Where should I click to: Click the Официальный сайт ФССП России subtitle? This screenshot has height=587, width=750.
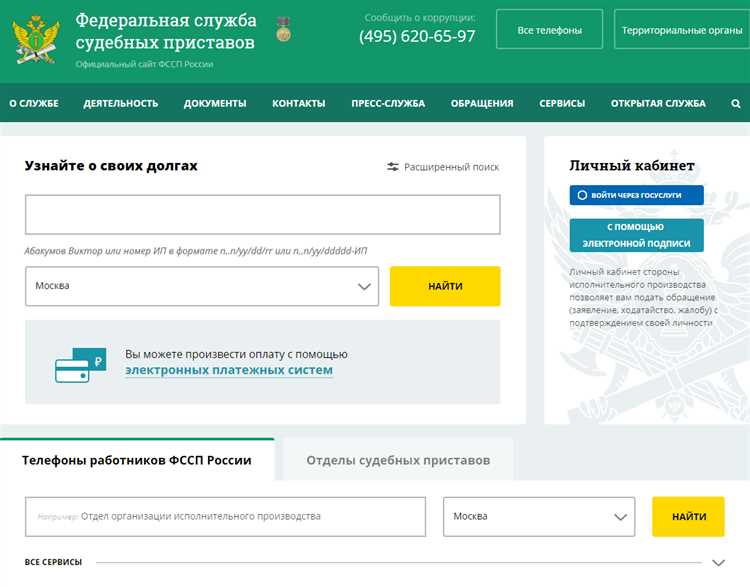pyautogui.click(x=144, y=64)
